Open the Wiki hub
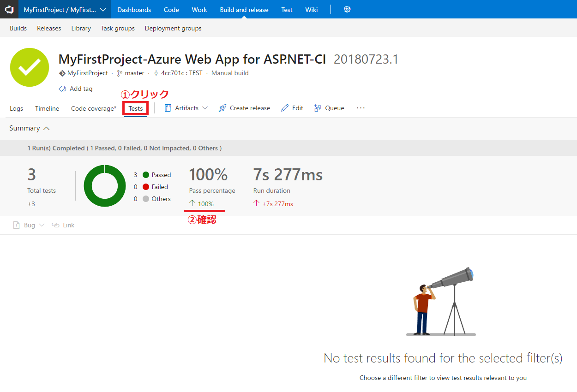 312,9
